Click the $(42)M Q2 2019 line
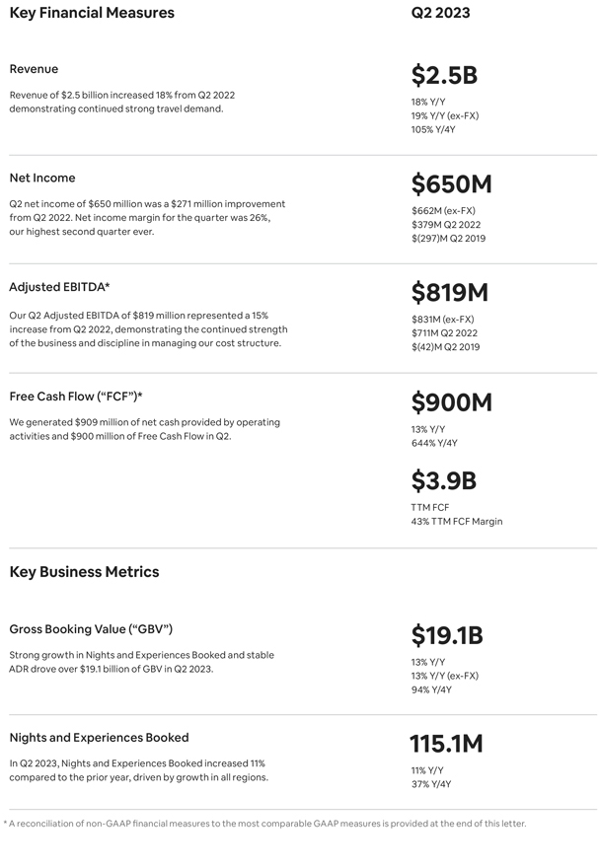Screen dimensions: 599x868 click(x=446, y=347)
